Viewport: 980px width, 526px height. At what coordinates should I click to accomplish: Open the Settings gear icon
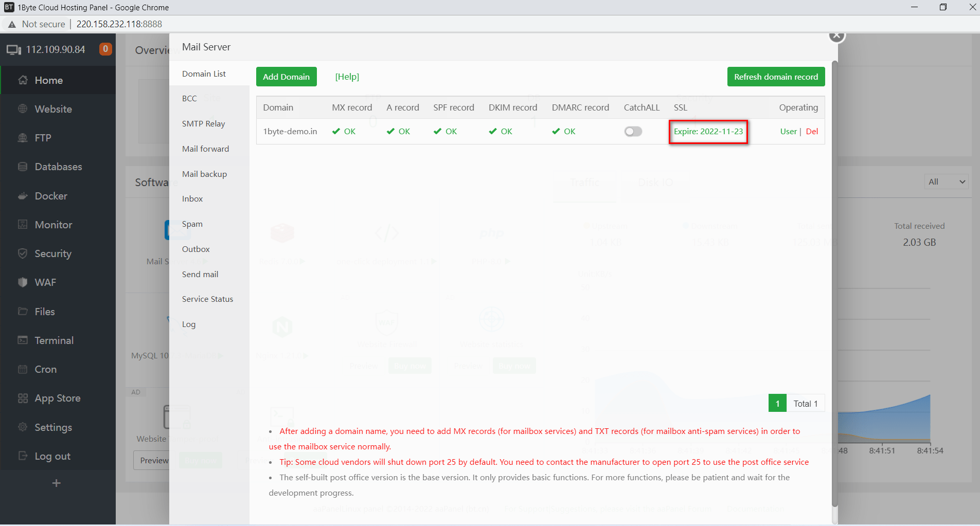pos(23,427)
